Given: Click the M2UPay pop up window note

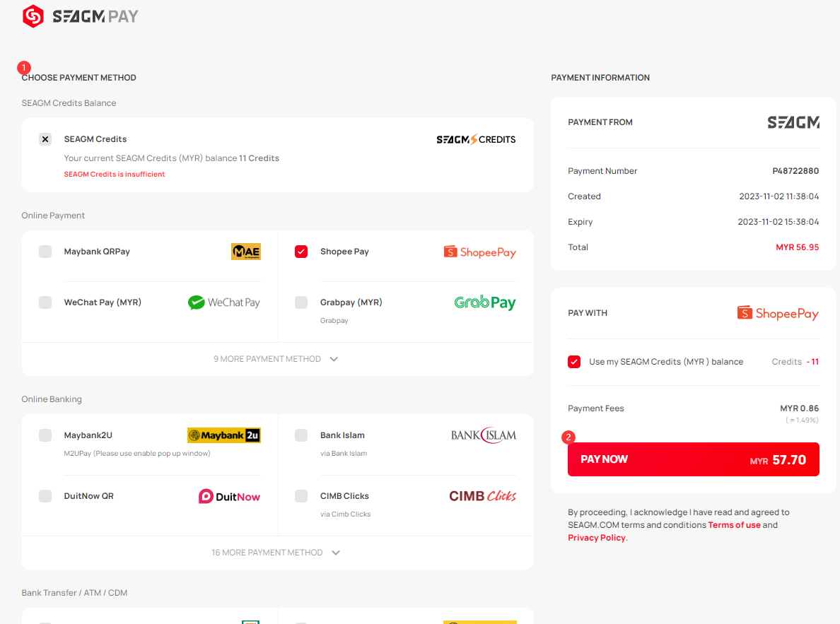Looking at the screenshot, I should pyautogui.click(x=137, y=454).
